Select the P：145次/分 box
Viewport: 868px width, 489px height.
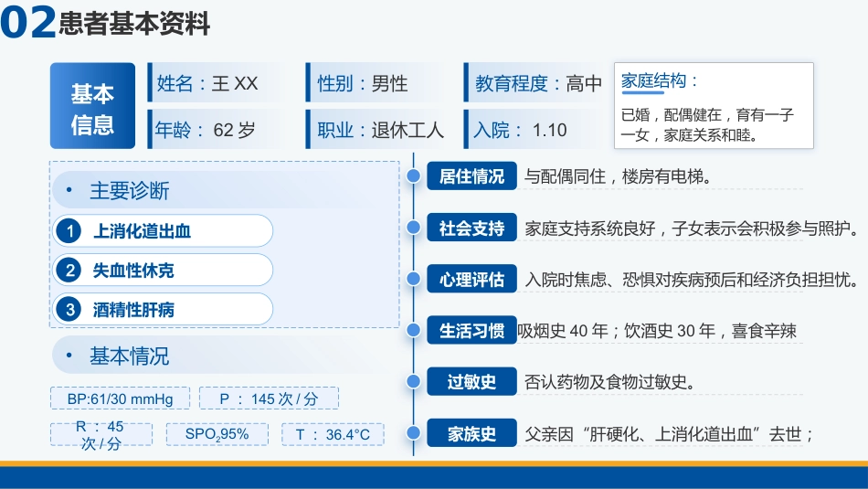pos(269,399)
